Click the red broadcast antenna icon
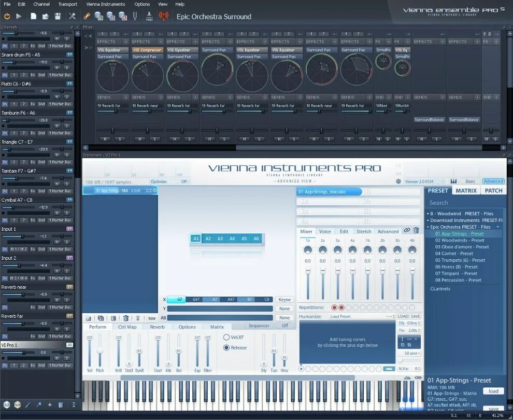The width and height of the screenshot is (513, 420). point(164,16)
